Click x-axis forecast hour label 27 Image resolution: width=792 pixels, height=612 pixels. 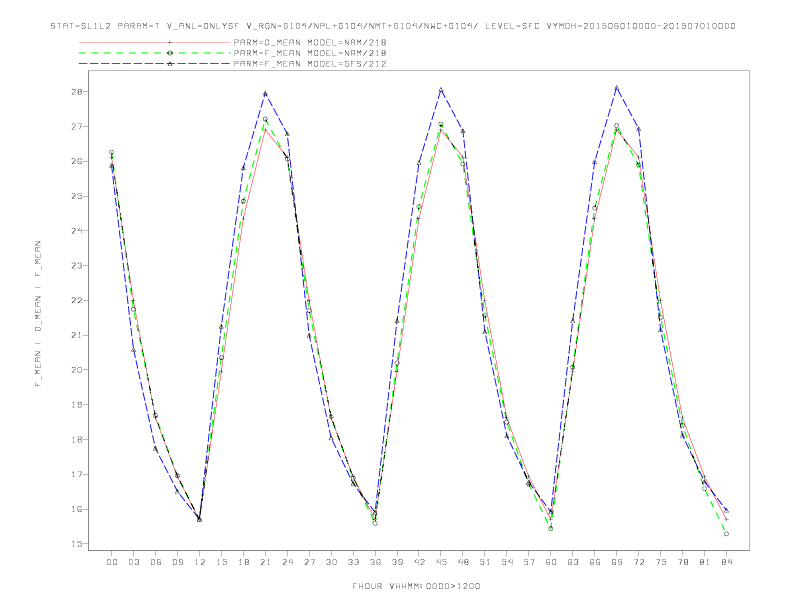[309, 562]
